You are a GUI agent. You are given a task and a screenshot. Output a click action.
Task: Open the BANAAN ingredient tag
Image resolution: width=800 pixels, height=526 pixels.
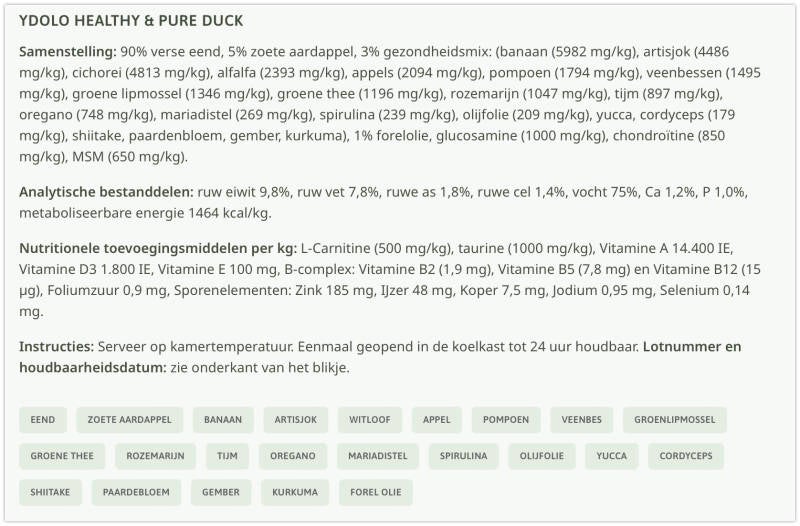pyautogui.click(x=223, y=420)
